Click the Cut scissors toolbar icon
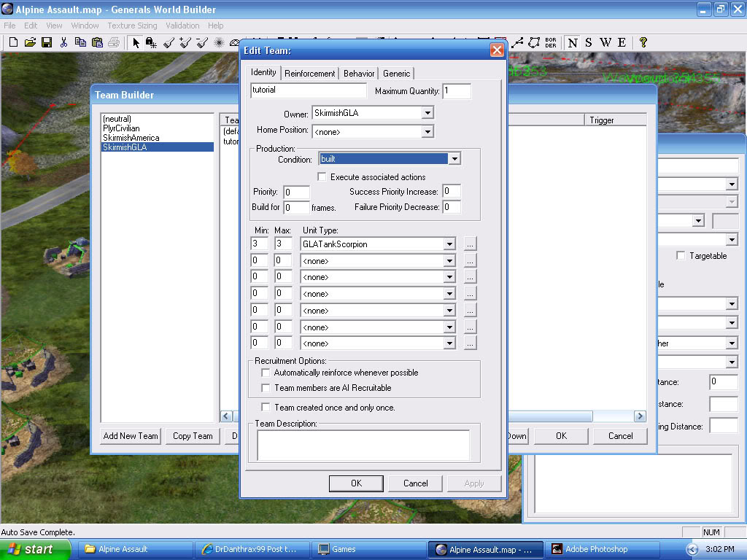 click(64, 42)
